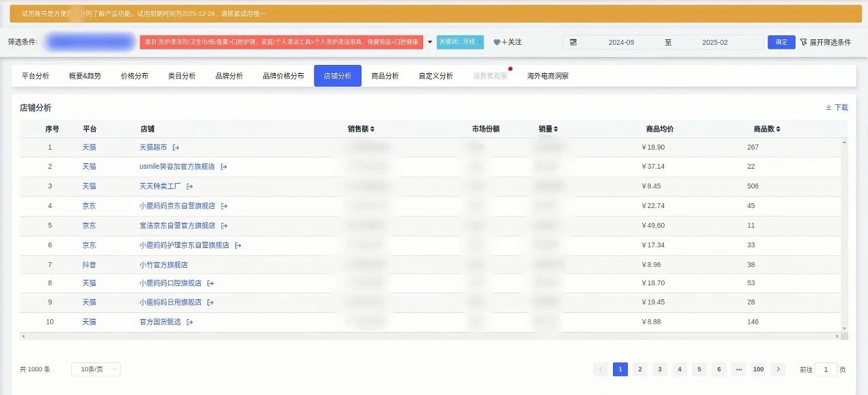Go to the next page arrow
The height and width of the screenshot is (395, 868).
click(778, 369)
